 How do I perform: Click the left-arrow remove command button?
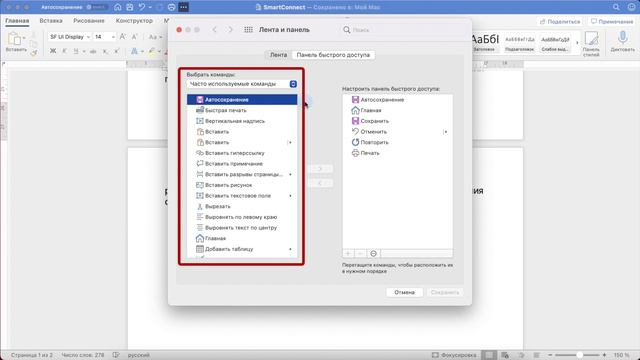(x=320, y=183)
